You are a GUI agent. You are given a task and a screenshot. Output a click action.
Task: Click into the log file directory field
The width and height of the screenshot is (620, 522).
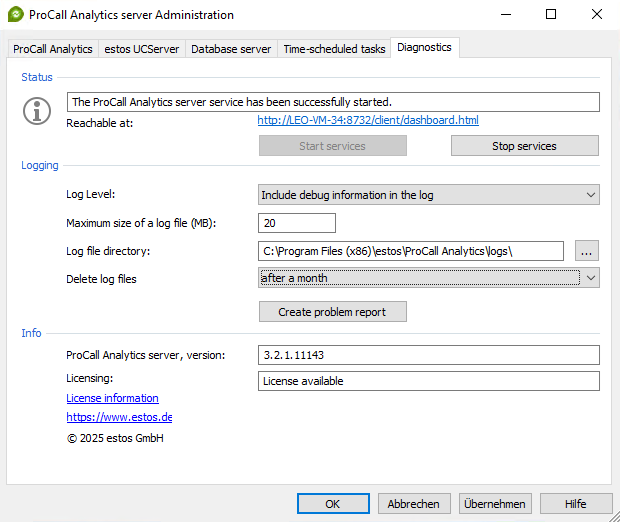[x=410, y=251]
